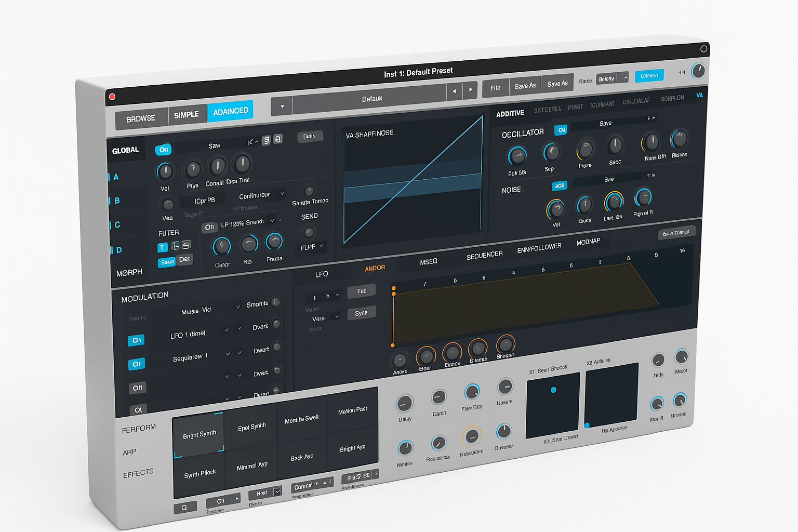This screenshot has width=798, height=532.
Task: Click the cyan Lomensi button
Action: pos(649,76)
